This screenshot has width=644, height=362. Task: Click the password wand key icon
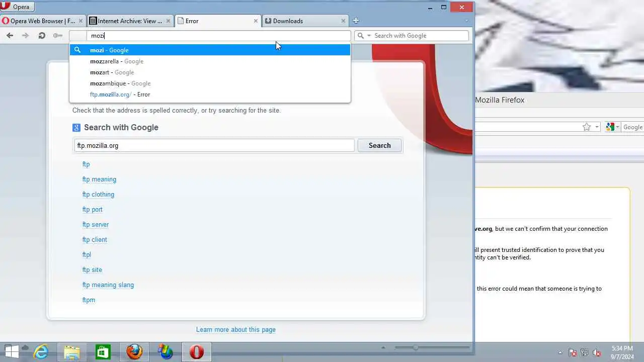tap(58, 35)
